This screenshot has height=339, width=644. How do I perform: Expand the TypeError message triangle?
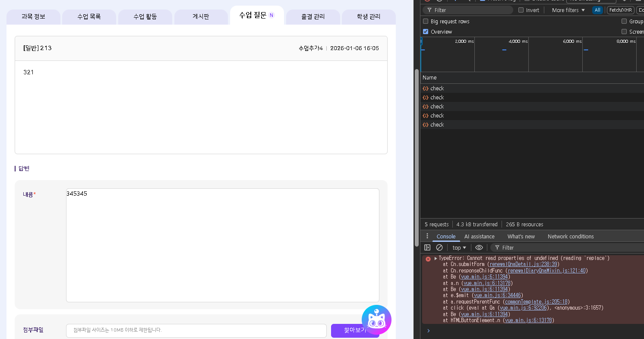coord(436,258)
